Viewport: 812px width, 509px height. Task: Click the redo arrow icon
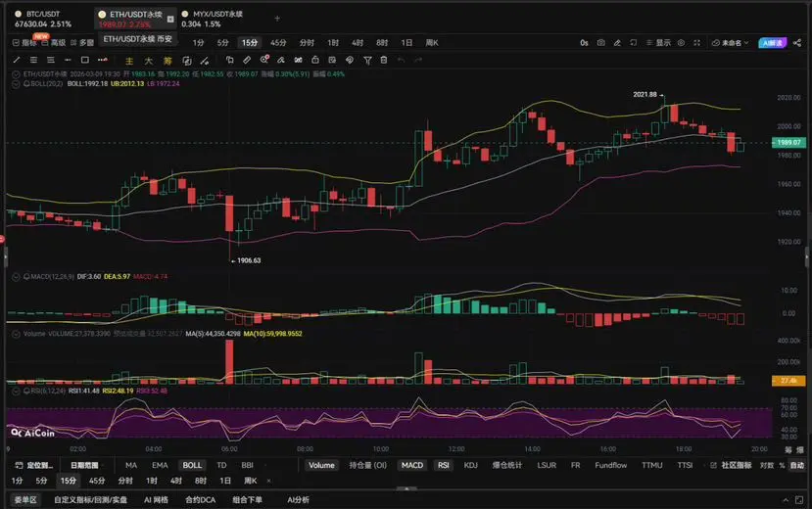coord(418,60)
